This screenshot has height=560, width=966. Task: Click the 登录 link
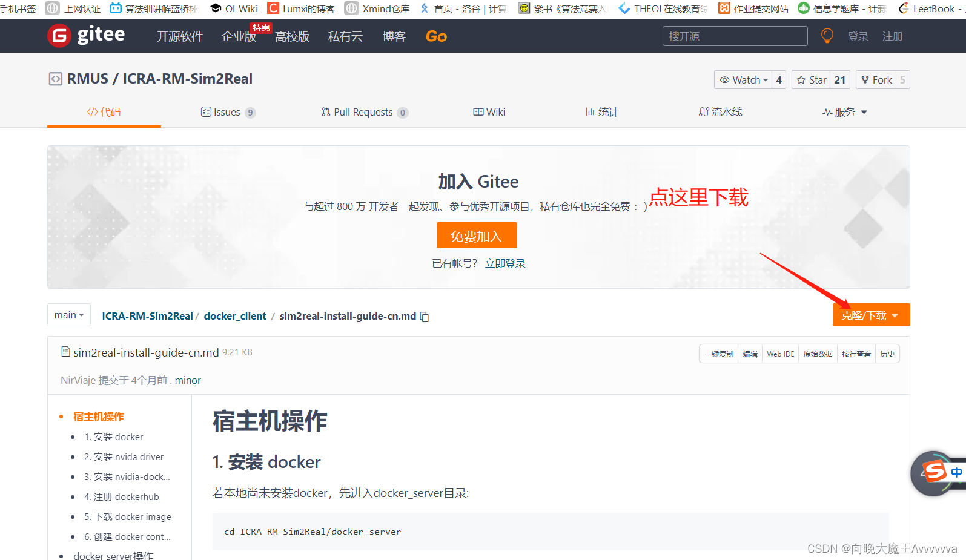858,36
